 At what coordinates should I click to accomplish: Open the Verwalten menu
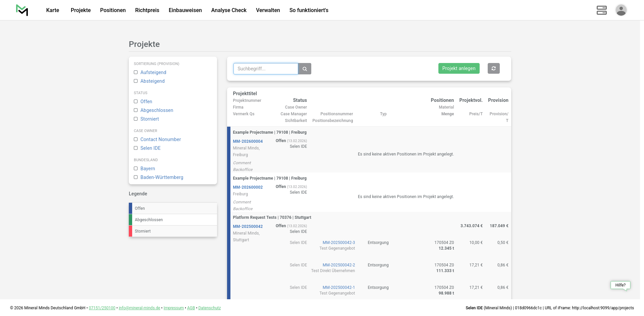click(x=268, y=10)
